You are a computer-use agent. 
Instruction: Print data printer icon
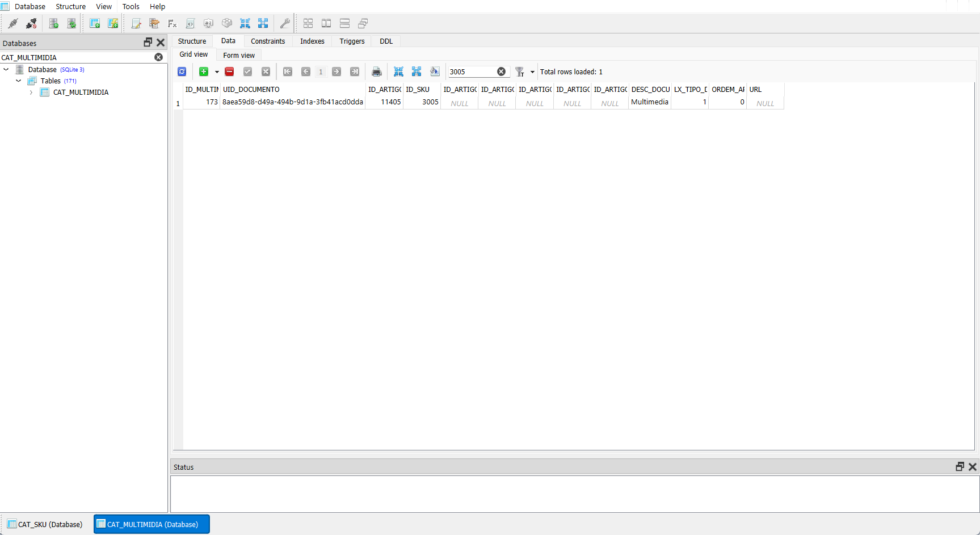point(376,71)
